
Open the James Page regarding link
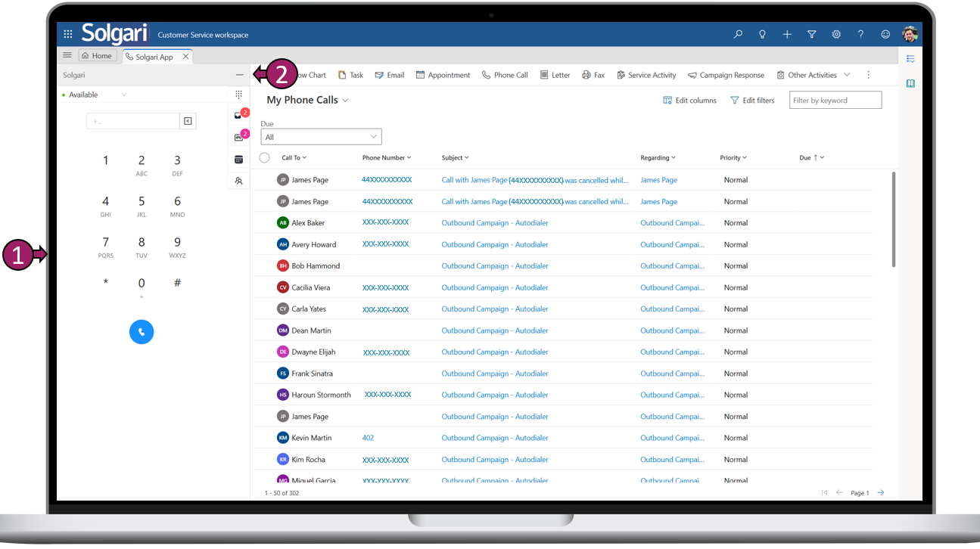coord(658,180)
